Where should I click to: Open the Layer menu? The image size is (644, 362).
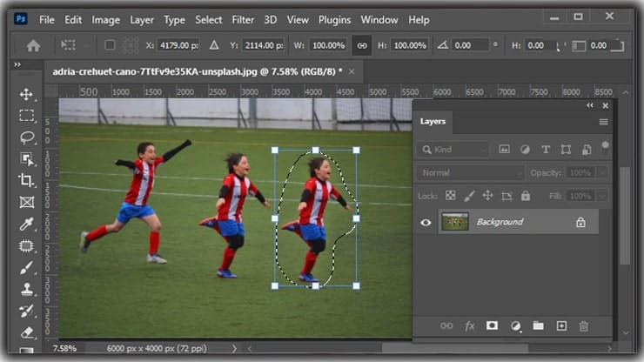point(142,20)
